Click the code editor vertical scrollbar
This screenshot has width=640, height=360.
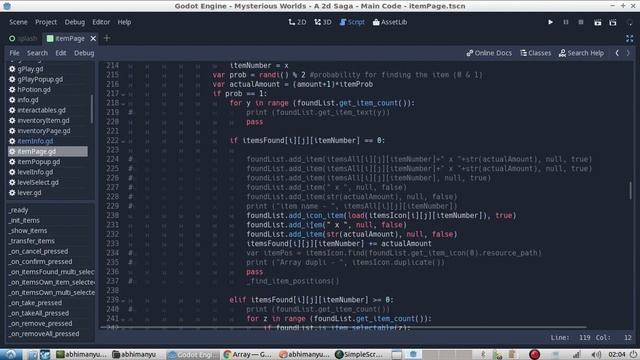[x=631, y=191]
